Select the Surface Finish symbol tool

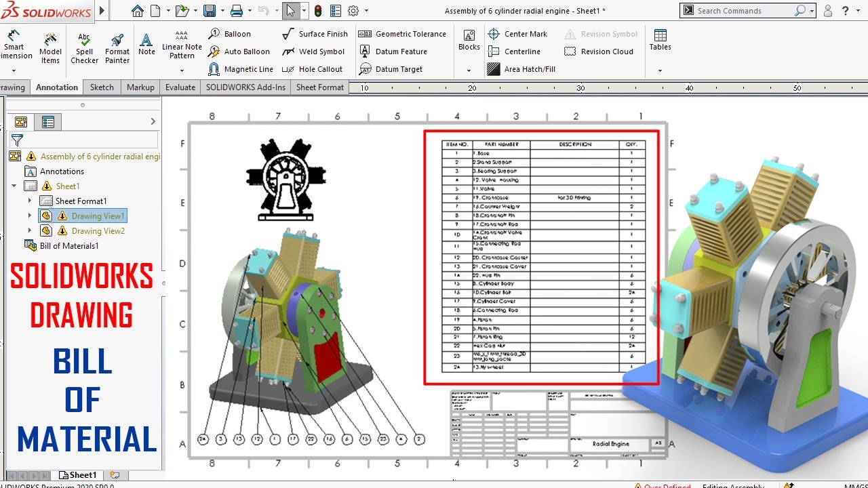(x=315, y=34)
